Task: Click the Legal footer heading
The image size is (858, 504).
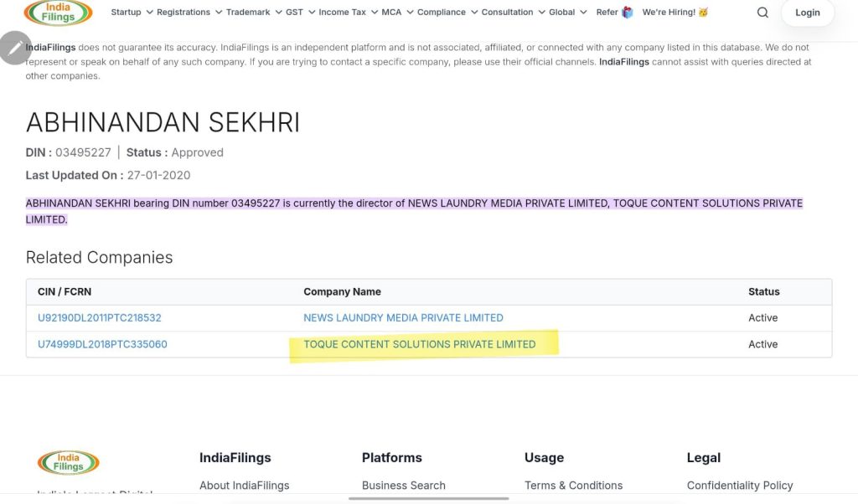Action: (x=703, y=458)
